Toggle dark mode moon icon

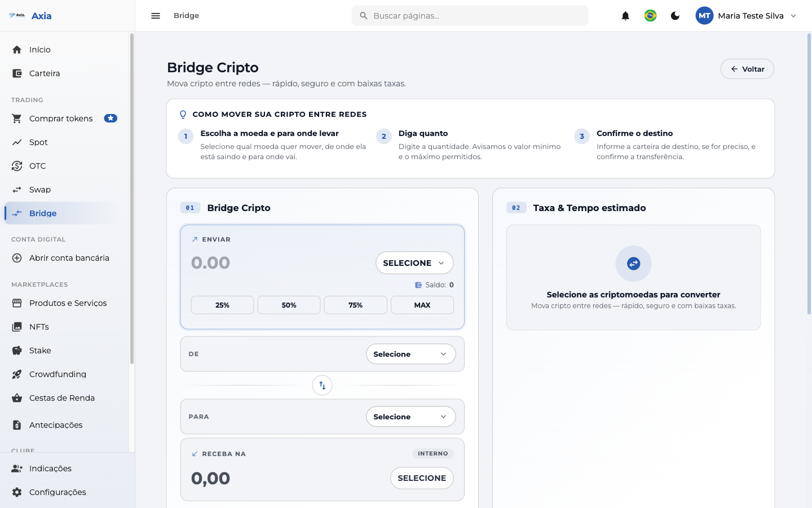pyautogui.click(x=675, y=16)
